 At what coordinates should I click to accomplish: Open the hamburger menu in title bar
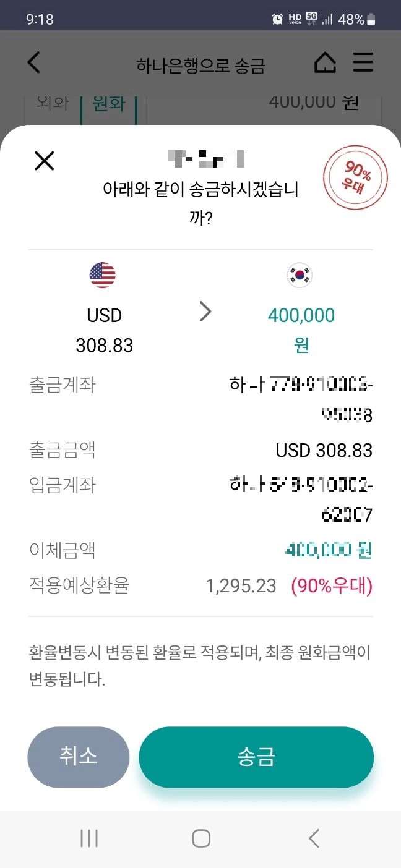363,62
